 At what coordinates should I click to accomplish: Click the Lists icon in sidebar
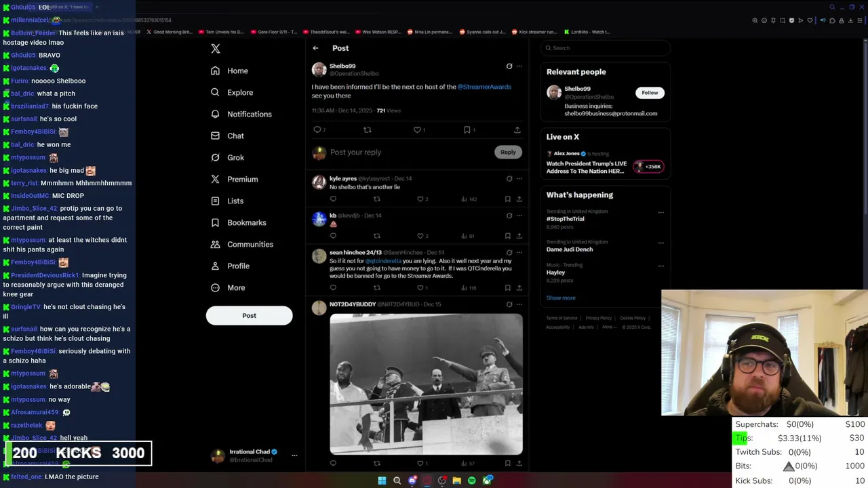point(215,201)
